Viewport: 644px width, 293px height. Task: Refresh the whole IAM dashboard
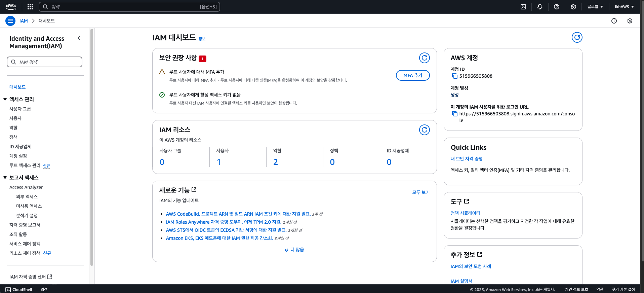(577, 37)
